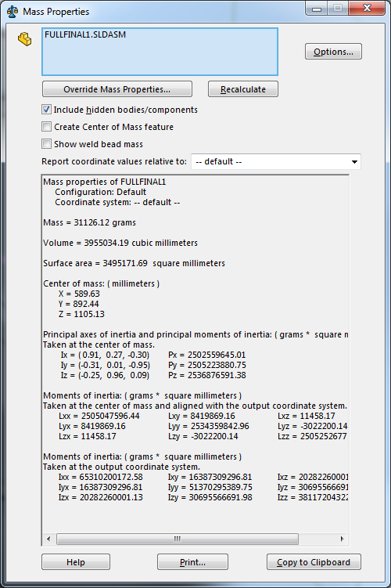Click the Lxy = 8419869.16 value
Screen dimensions: 391x588
pos(202,416)
